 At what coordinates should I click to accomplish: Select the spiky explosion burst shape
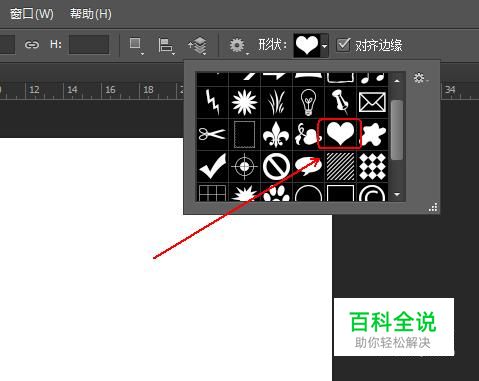244,192
